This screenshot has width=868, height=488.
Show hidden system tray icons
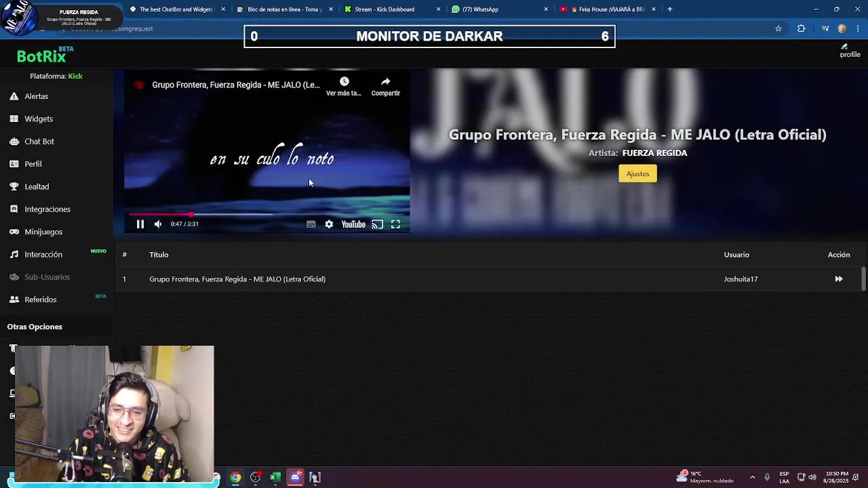(752, 477)
